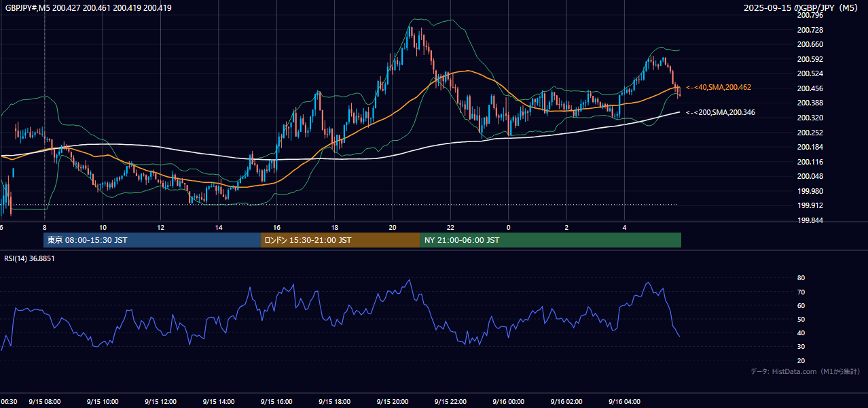Click the NY 21:00-06:00 JST session bar
This screenshot has height=408, width=868.
pyautogui.click(x=551, y=240)
